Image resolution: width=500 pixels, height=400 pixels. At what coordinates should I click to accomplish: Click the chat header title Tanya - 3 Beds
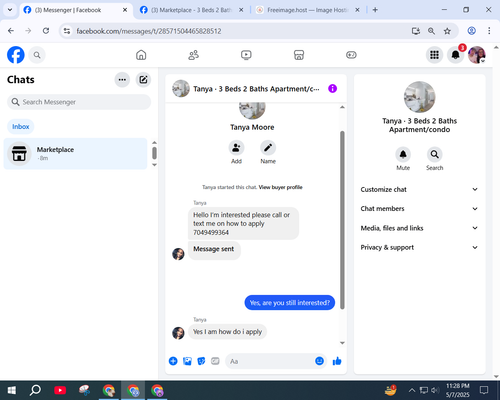(256, 89)
